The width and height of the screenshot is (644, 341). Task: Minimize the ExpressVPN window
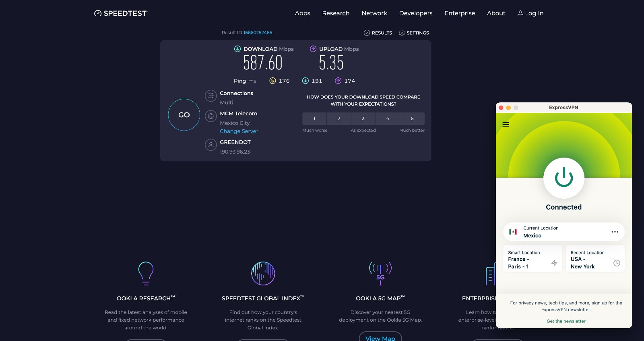coord(508,108)
